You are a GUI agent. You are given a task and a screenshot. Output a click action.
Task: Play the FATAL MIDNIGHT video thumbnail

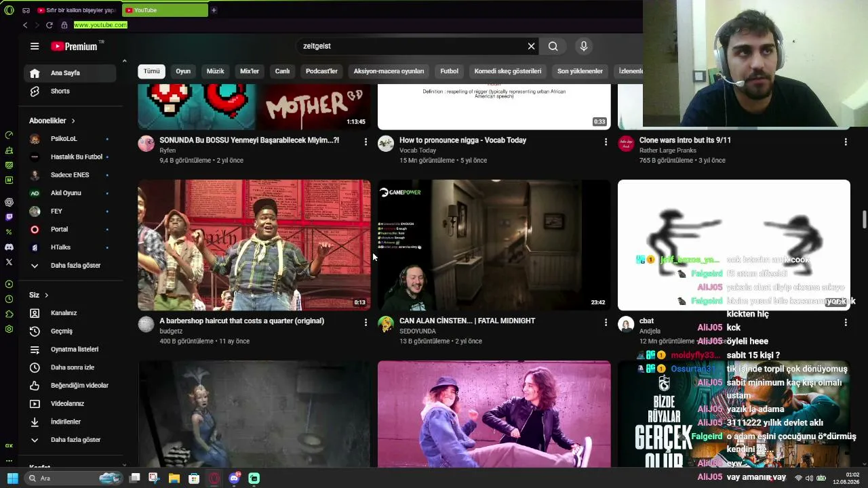click(494, 245)
